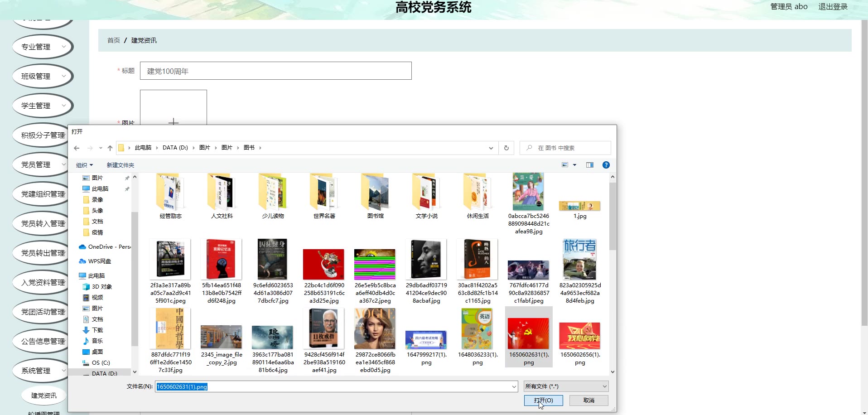
Task: Go forward in the file dialog
Action: pos(90,148)
